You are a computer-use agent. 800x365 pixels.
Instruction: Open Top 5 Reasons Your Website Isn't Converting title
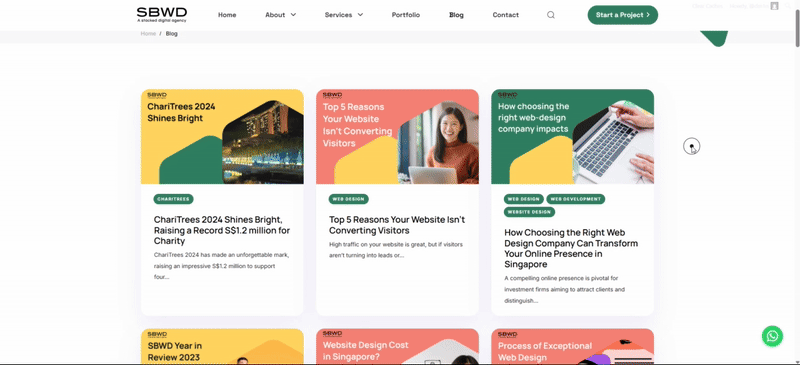tap(397, 225)
